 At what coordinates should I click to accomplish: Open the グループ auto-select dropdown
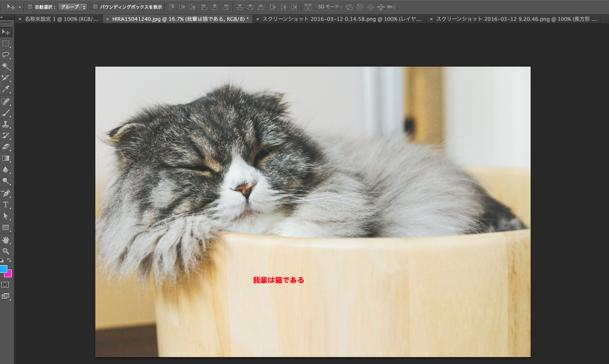point(73,7)
